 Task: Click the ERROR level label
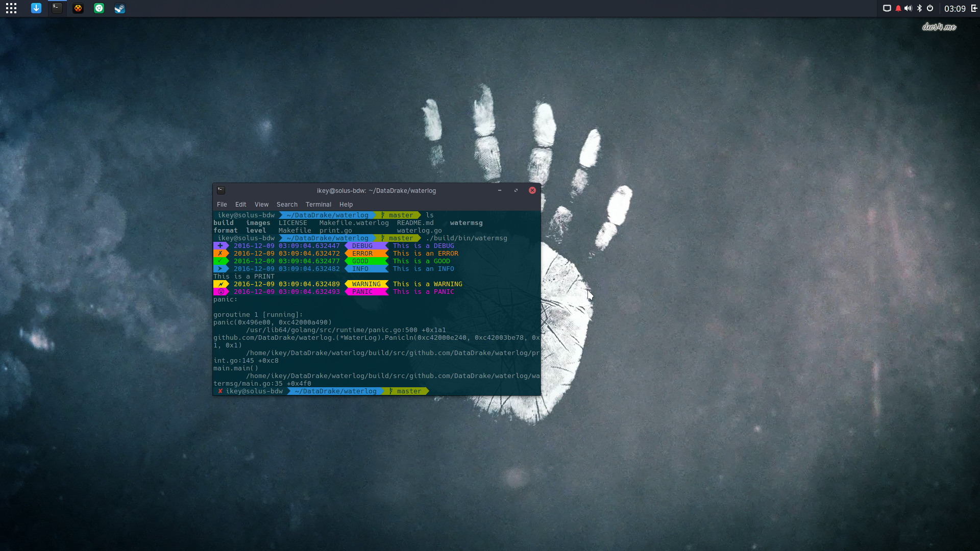point(362,254)
